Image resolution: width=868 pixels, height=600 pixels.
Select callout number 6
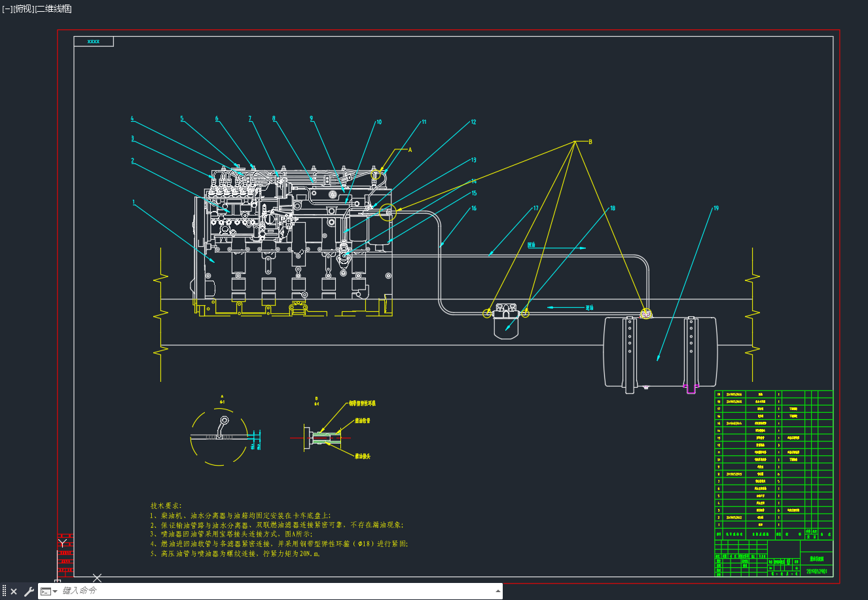[217, 119]
